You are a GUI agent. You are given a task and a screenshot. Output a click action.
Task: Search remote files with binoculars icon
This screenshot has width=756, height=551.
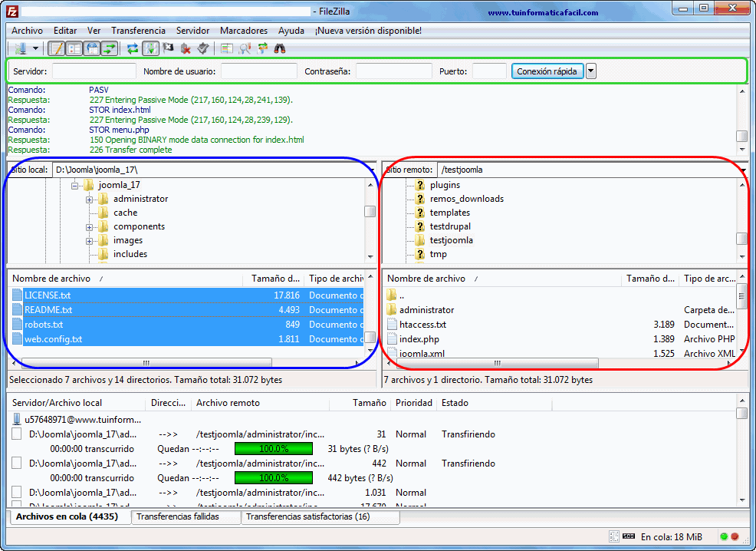coord(280,48)
